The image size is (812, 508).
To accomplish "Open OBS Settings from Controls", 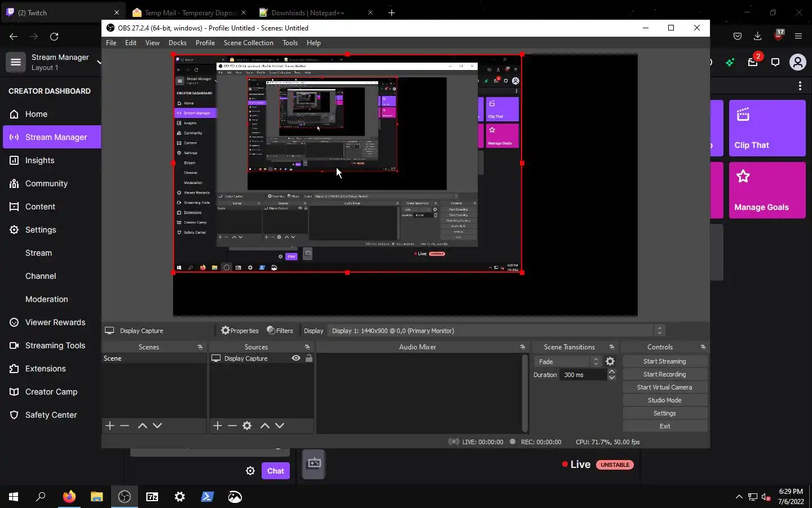I will click(665, 413).
